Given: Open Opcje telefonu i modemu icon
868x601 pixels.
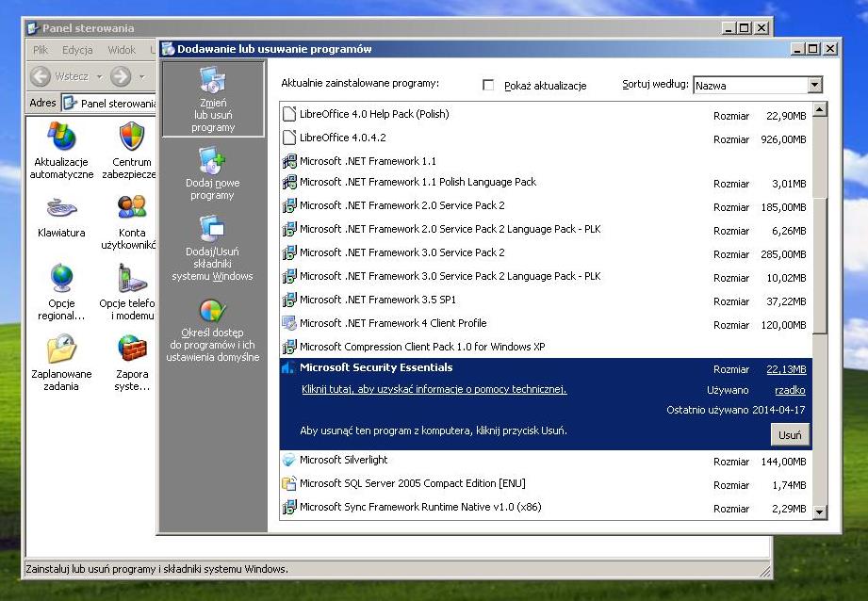Looking at the screenshot, I should tap(132, 278).
